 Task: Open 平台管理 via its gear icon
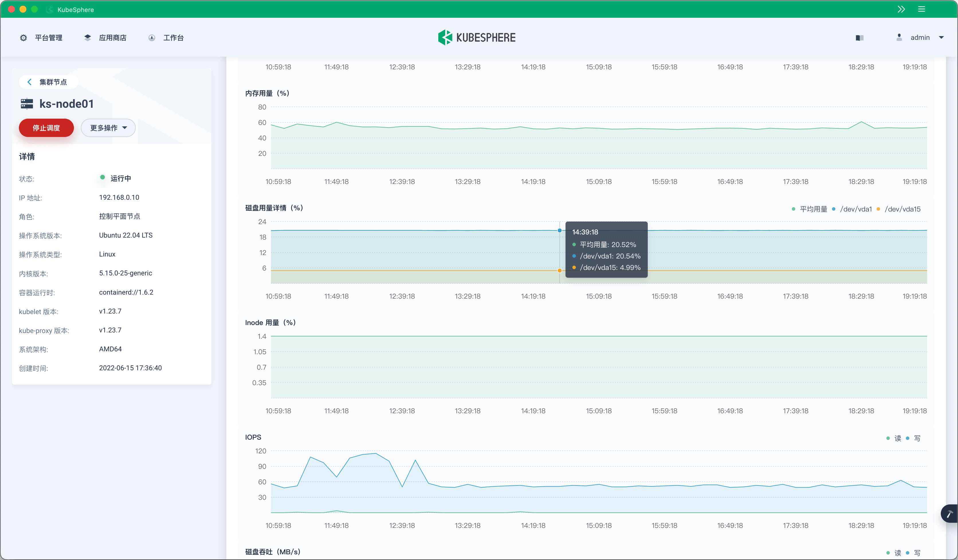tap(23, 37)
